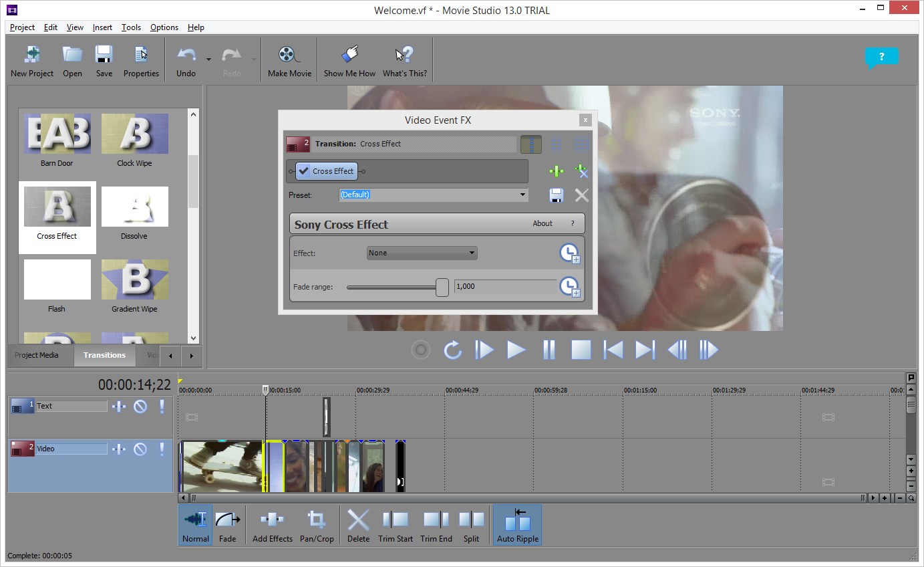Toggle the Normal edit tool

[x=196, y=525]
